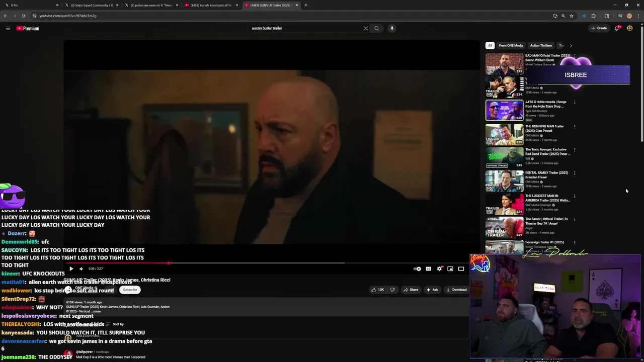The image size is (644, 362).
Task: Bookmark this page with star icon
Action: (x=571, y=16)
